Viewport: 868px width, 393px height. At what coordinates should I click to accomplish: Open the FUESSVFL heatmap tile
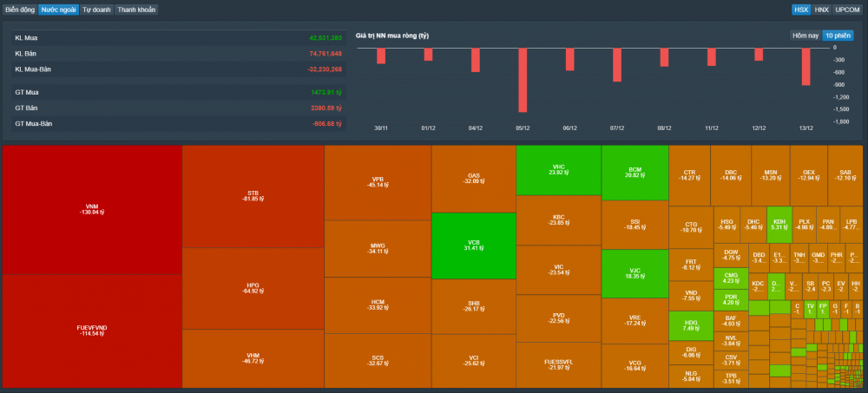click(x=558, y=365)
